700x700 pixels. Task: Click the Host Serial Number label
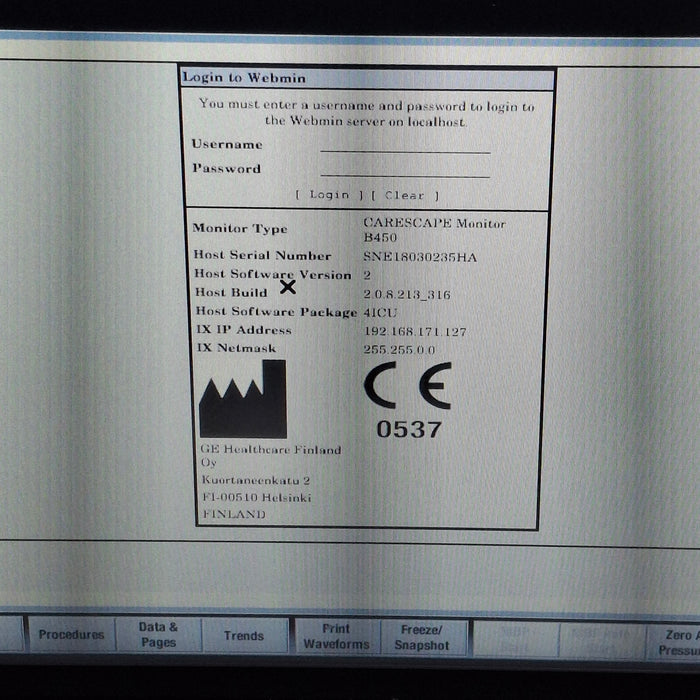tap(262, 255)
